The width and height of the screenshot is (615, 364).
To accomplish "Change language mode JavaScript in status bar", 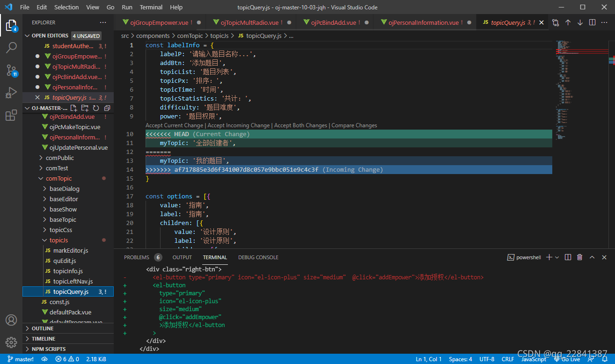I will coord(534,359).
